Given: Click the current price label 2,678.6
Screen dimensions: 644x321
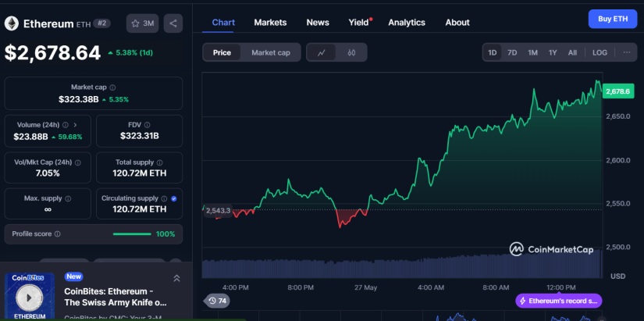Looking at the screenshot, I should tap(617, 91).
